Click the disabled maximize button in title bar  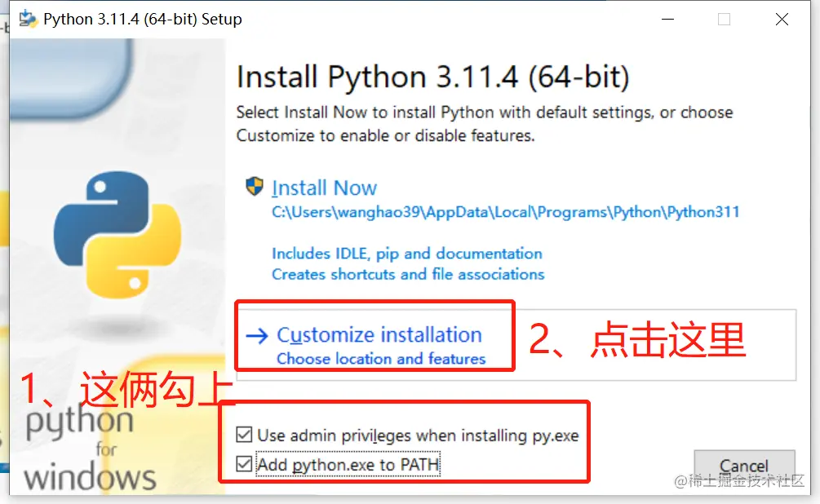[725, 20]
